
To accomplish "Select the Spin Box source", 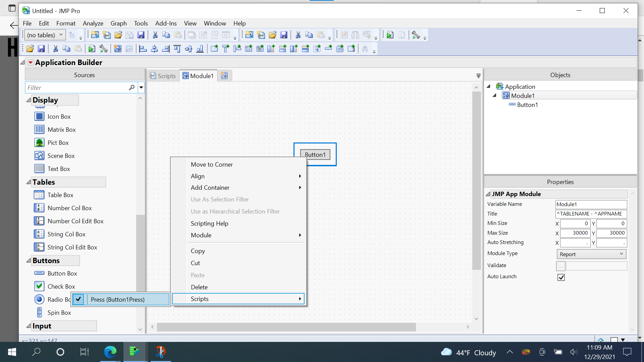I will pyautogui.click(x=59, y=312).
